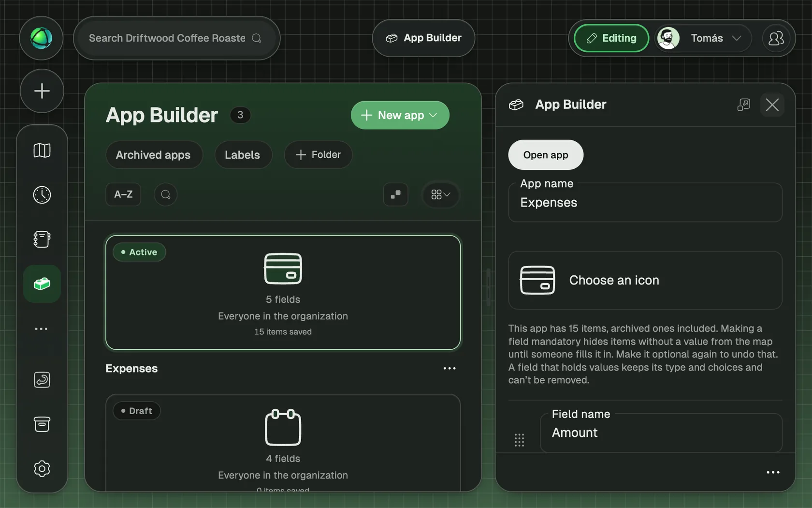Open the three-dots menu for Expenses app
812x508 pixels.
(x=449, y=369)
